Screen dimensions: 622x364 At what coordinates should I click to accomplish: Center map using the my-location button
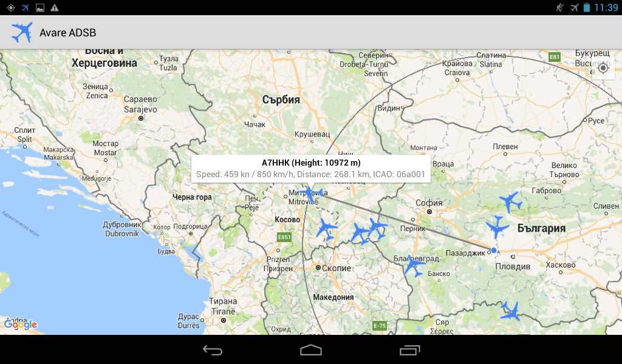coord(603,68)
